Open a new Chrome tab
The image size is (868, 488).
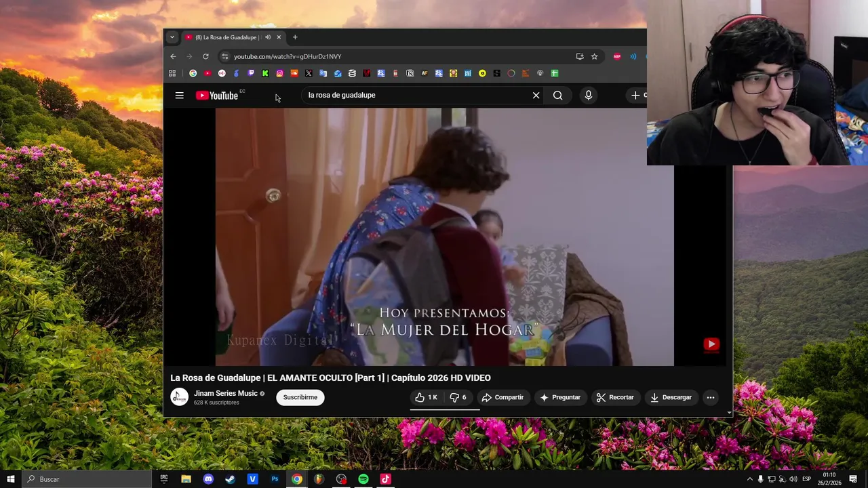[295, 37]
